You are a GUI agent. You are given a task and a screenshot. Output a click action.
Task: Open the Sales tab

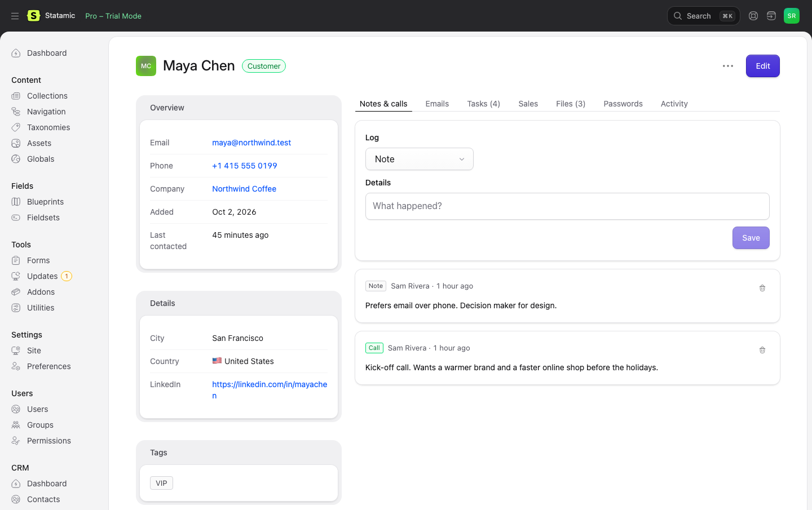point(528,104)
